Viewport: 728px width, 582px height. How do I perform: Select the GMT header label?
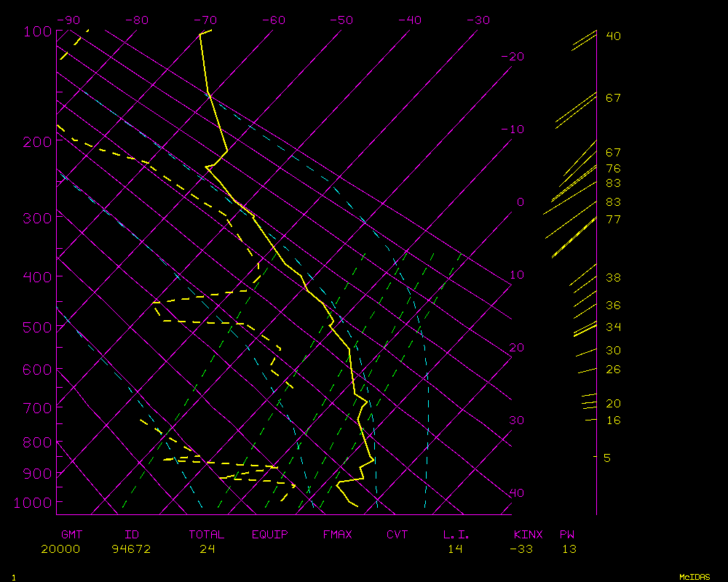(72, 535)
